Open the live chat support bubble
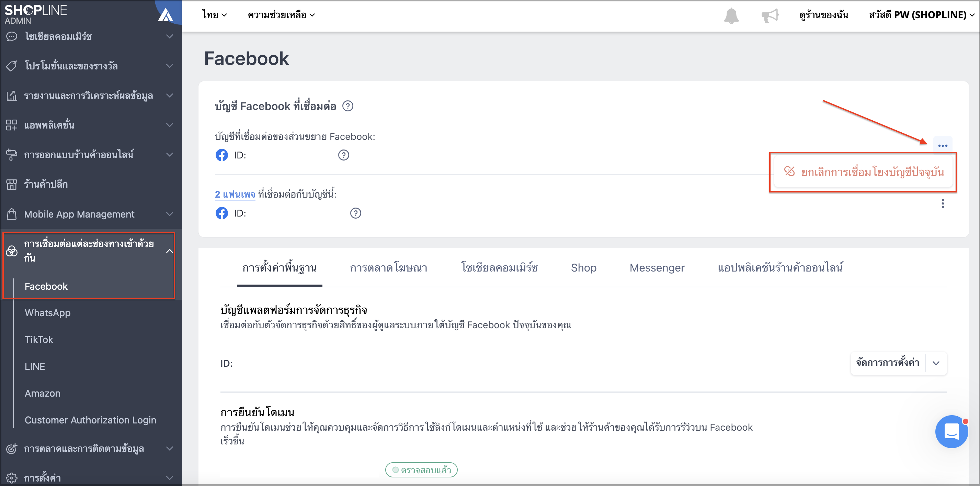Screen dimensions: 980x486 951,432
